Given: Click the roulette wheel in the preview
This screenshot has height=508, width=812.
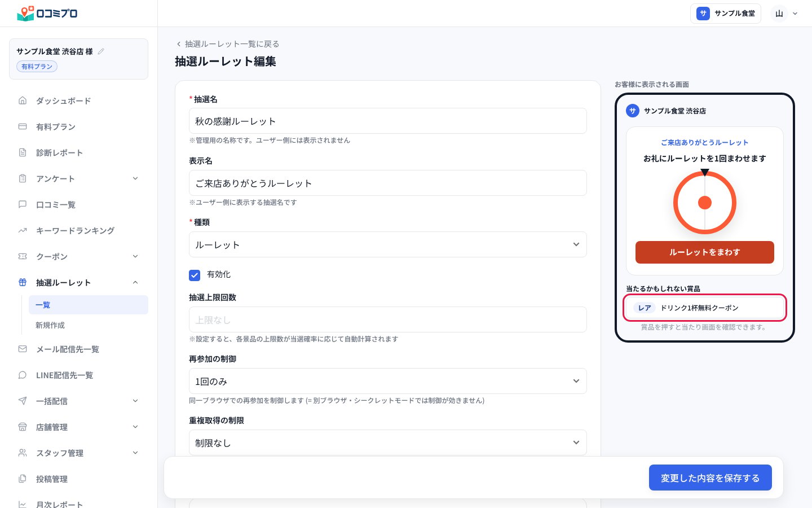Looking at the screenshot, I should point(705,203).
